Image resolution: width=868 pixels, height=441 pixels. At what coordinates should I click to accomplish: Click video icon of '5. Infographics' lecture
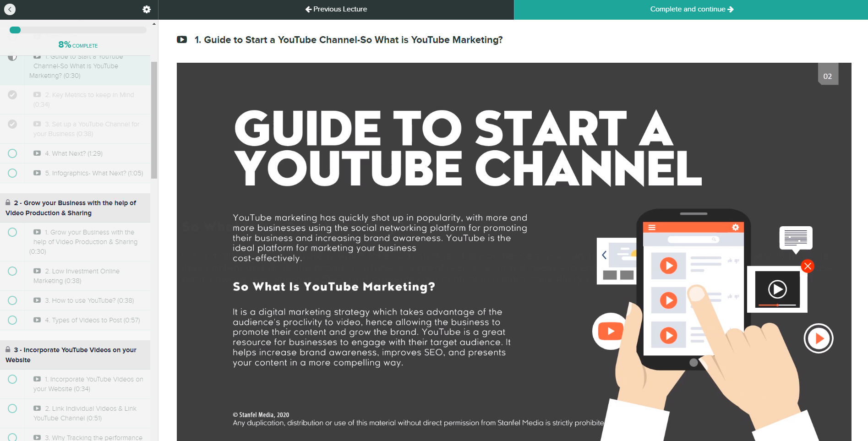pyautogui.click(x=37, y=173)
